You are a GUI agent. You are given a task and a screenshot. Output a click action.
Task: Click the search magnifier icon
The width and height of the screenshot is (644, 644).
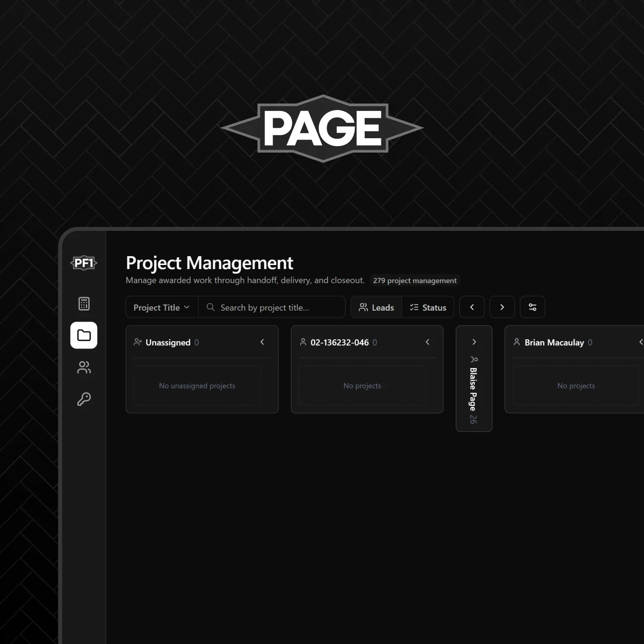point(211,307)
